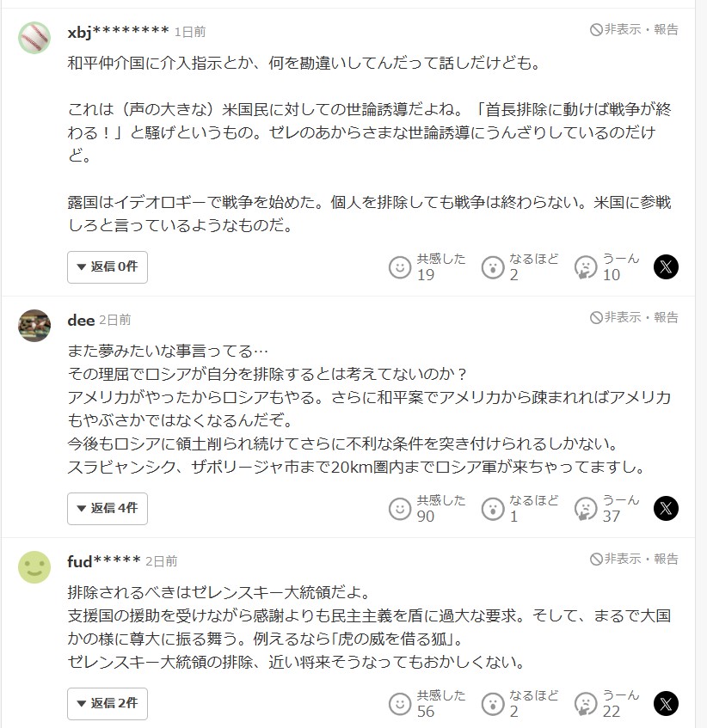Image resolution: width=707 pixels, height=728 pixels.
Task: Expand 返信 0件 replies under xbj comment
Action: click(x=108, y=267)
